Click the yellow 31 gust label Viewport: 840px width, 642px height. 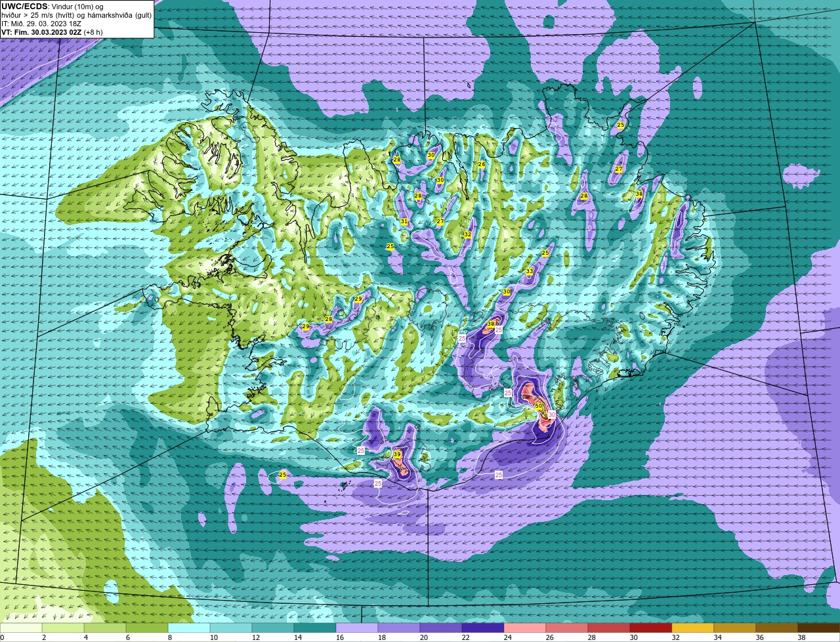coord(404,222)
